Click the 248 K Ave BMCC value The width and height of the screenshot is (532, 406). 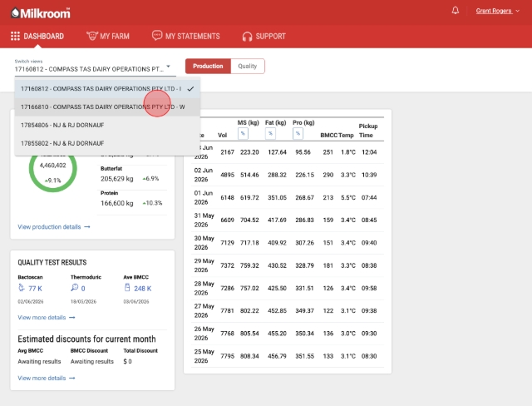click(x=142, y=289)
